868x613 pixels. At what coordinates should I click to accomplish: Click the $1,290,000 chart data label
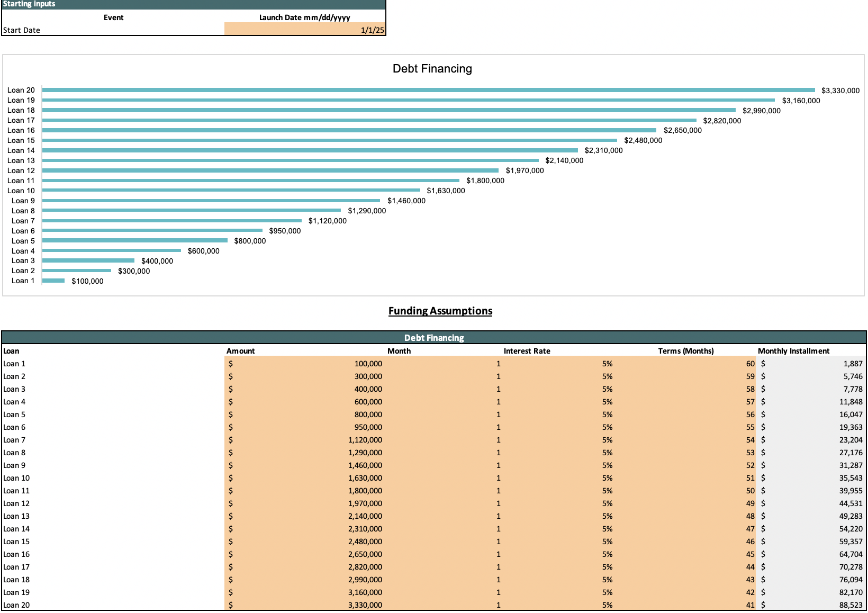pos(367,211)
